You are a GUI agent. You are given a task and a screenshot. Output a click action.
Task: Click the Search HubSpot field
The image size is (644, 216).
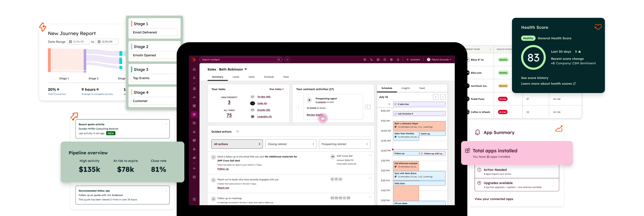pos(239,60)
